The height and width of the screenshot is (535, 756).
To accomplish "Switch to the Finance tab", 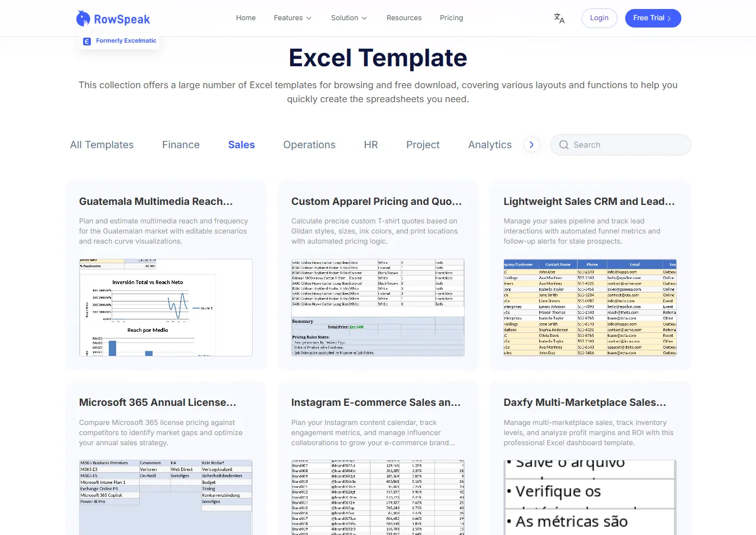I will (181, 145).
